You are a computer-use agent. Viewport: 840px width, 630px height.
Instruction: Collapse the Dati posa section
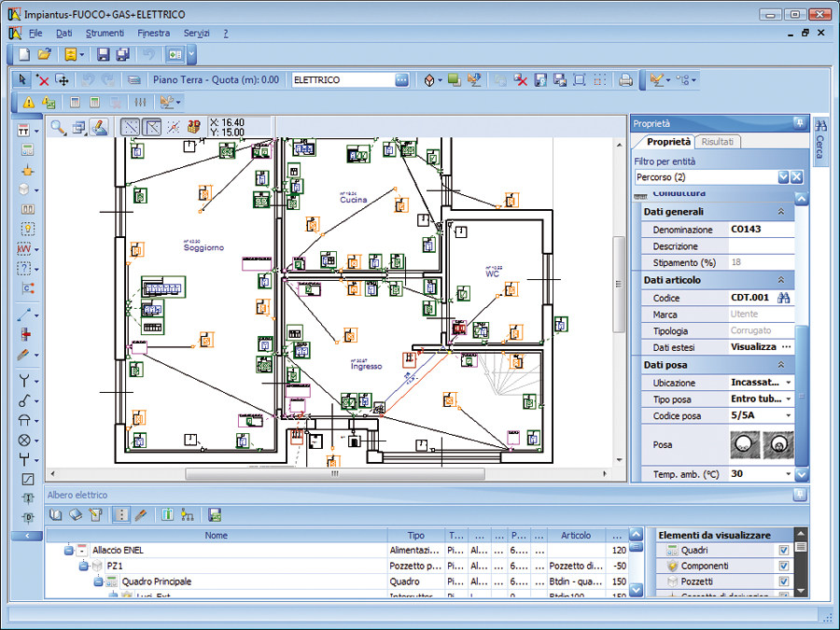[781, 365]
